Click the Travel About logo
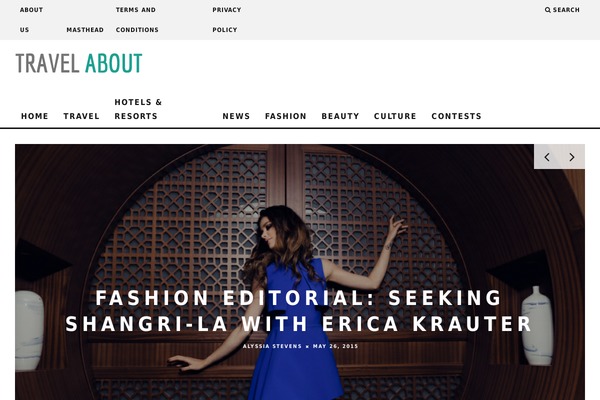 [x=79, y=63]
